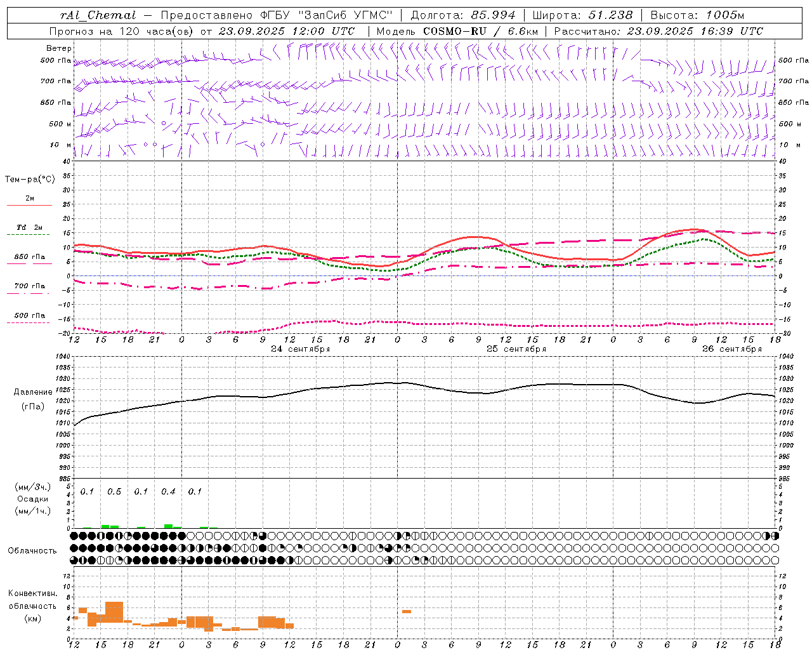Select the provider text ФГБУ "ЗапСиб УГМС"
Screen dimensions: 812x650
[x=326, y=15]
